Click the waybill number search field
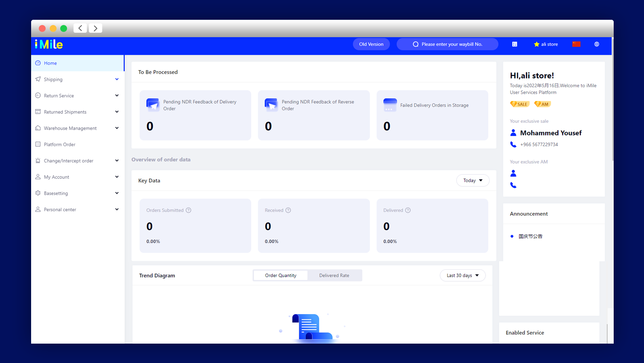The height and width of the screenshot is (363, 644). coord(451,44)
